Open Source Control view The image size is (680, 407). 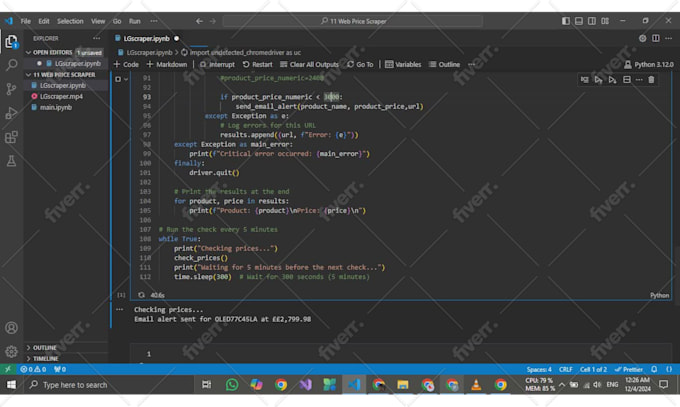click(x=11, y=88)
